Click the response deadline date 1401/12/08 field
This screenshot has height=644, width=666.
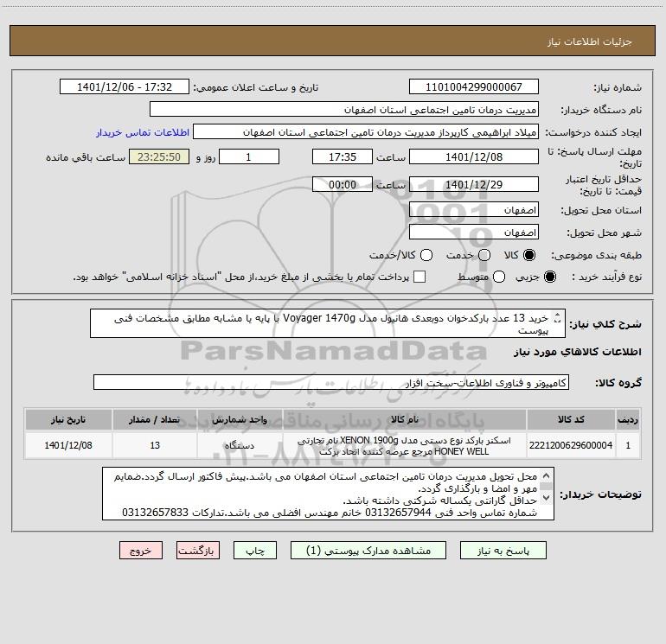click(474, 156)
